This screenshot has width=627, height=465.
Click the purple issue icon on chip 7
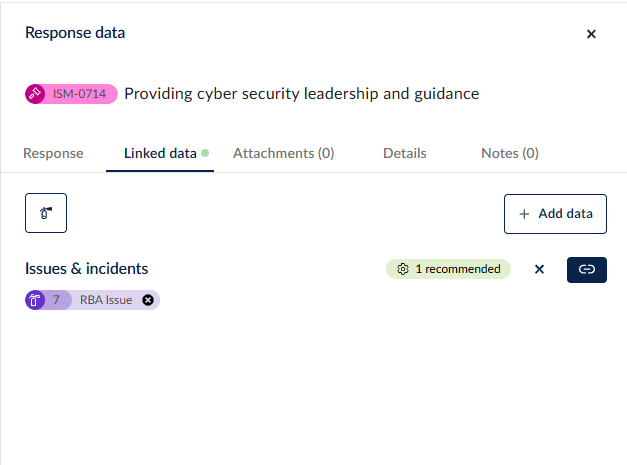point(35,300)
